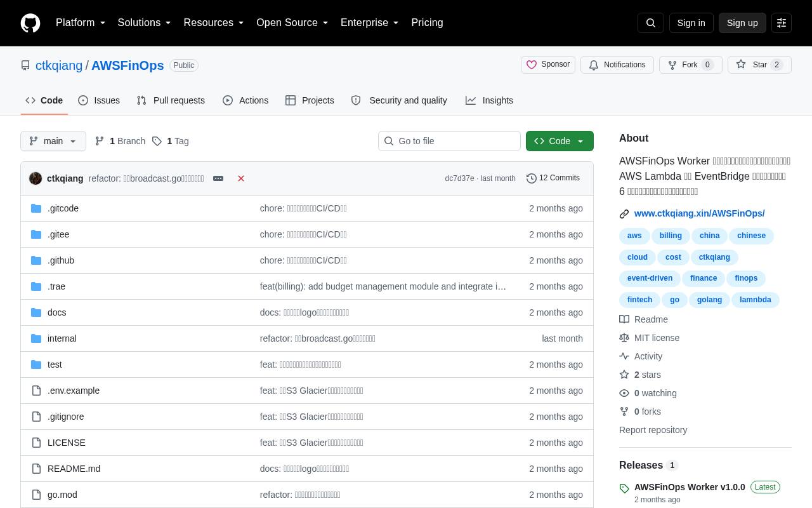Switch to the Insights tab
Image resolution: width=812 pixels, height=508 pixels.
[x=489, y=100]
